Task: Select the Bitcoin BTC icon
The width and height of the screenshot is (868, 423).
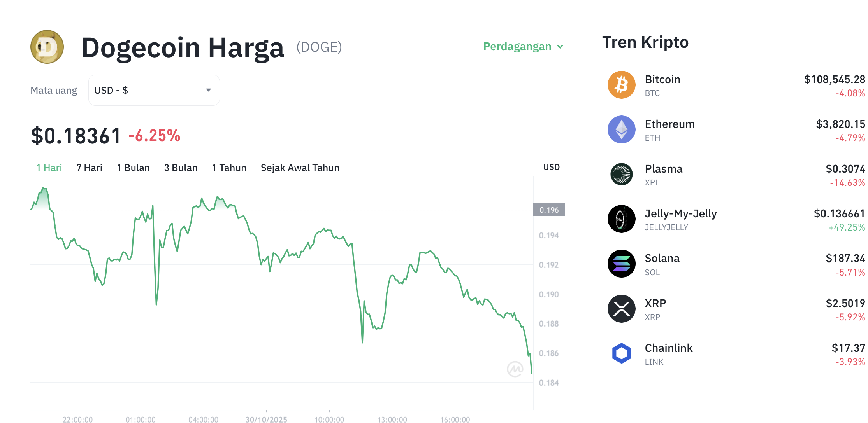Action: pyautogui.click(x=621, y=85)
